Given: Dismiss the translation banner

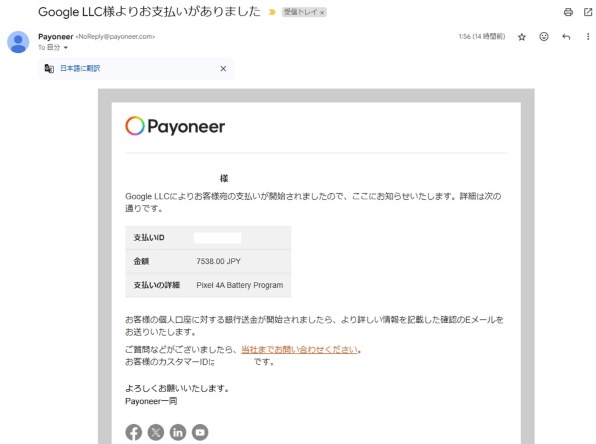Looking at the screenshot, I should coord(223,68).
